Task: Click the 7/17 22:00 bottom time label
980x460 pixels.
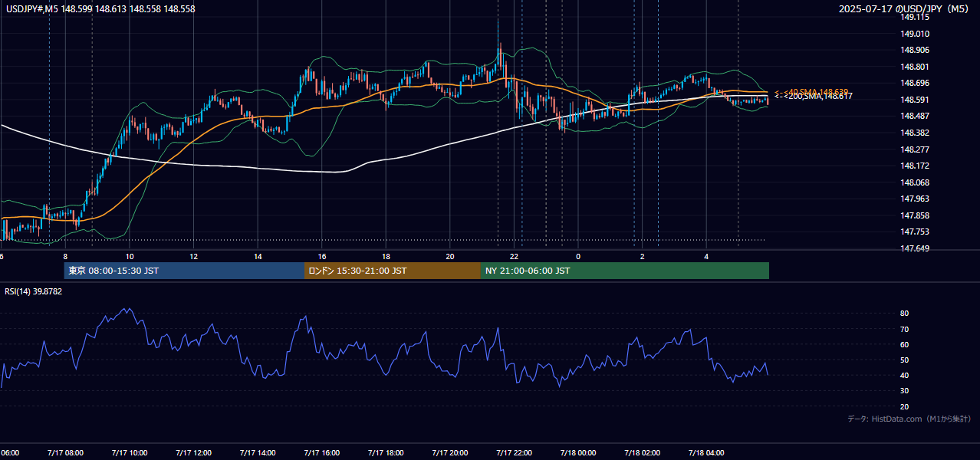Action: click(514, 453)
